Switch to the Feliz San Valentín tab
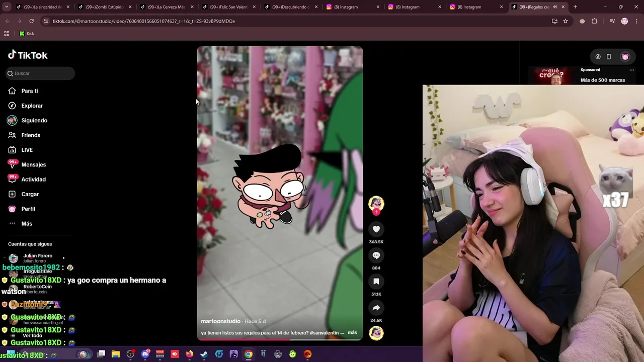 [x=228, y=7]
